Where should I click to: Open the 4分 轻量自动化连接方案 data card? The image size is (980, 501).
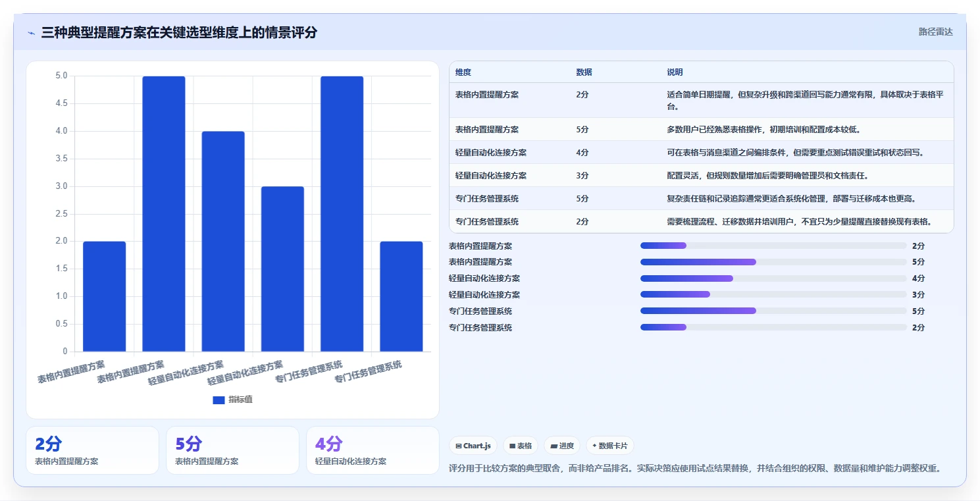tap(373, 450)
